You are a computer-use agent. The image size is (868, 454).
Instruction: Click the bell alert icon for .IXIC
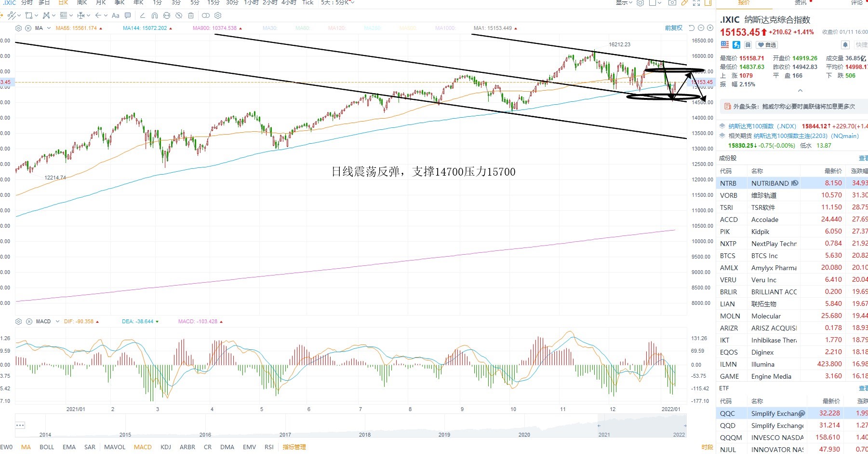pyautogui.click(x=845, y=45)
